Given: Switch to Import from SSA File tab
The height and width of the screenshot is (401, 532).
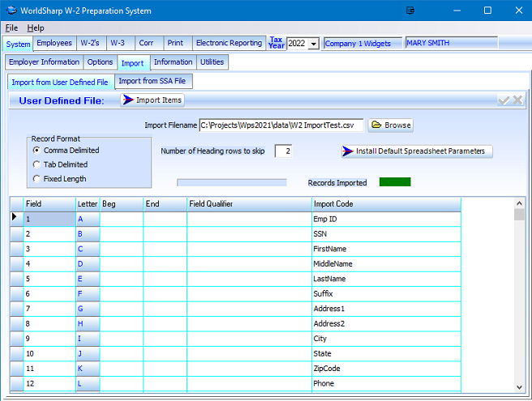Looking at the screenshot, I should click(154, 82).
